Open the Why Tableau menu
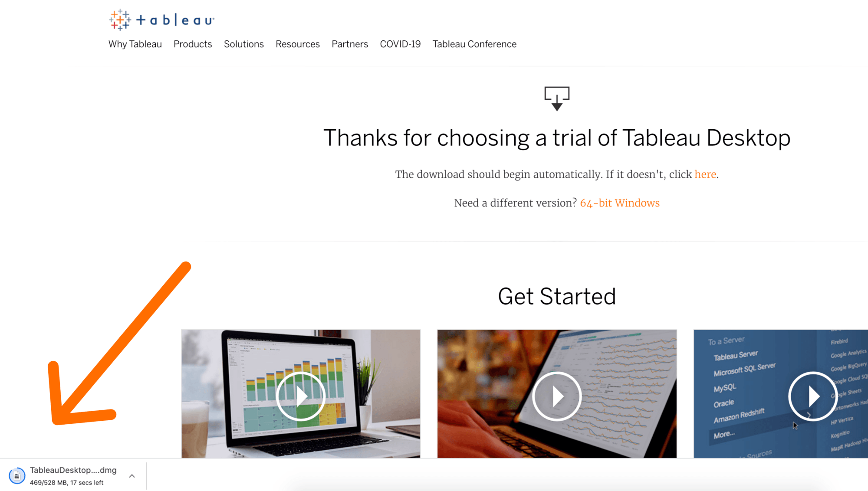The height and width of the screenshot is (491, 868). [134, 44]
